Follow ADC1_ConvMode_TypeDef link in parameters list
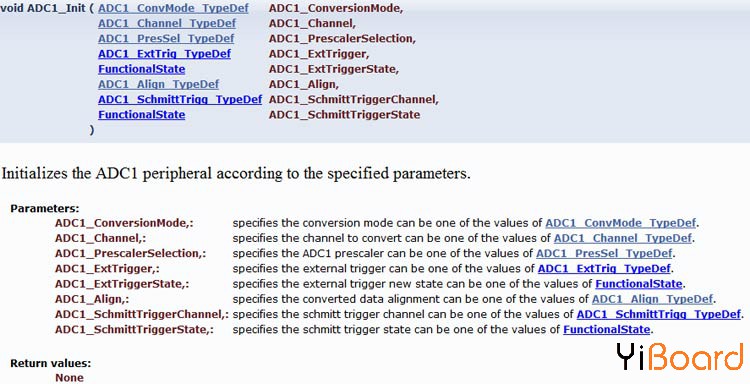Viewport: 750px width, 384px height. (x=620, y=223)
